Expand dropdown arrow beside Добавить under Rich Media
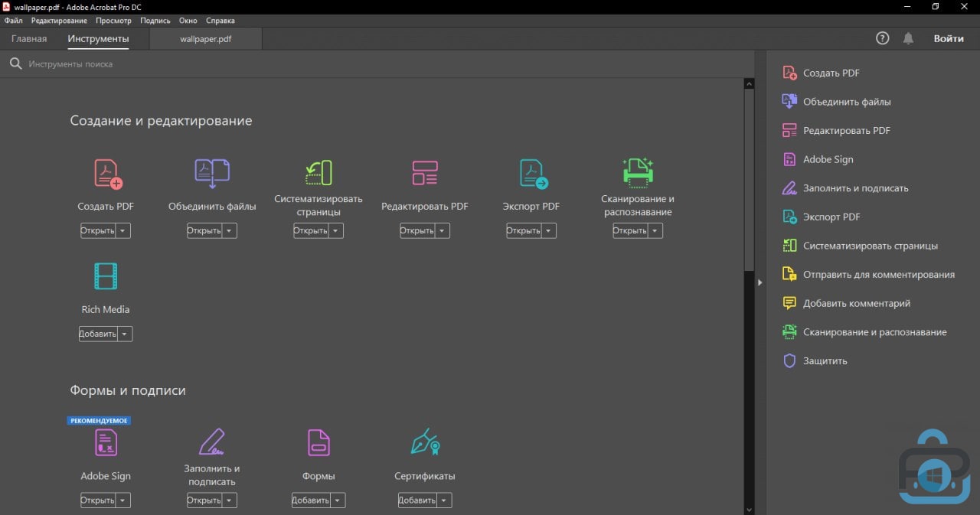This screenshot has width=980, height=515. (x=126, y=334)
